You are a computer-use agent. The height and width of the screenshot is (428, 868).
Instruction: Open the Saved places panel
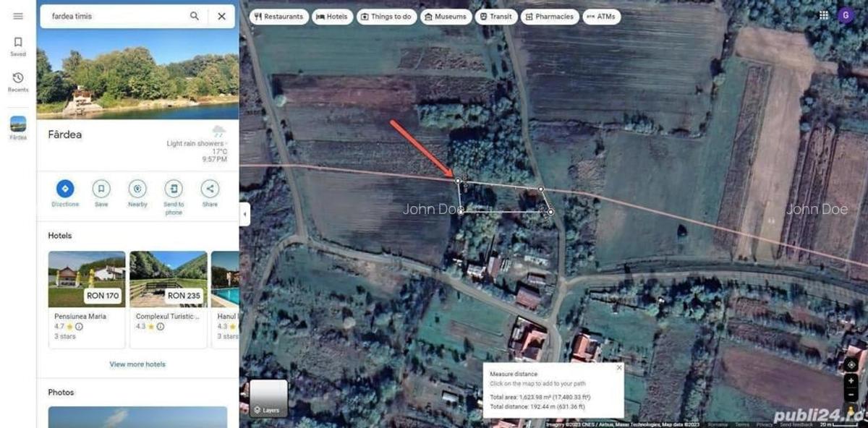pos(17,45)
